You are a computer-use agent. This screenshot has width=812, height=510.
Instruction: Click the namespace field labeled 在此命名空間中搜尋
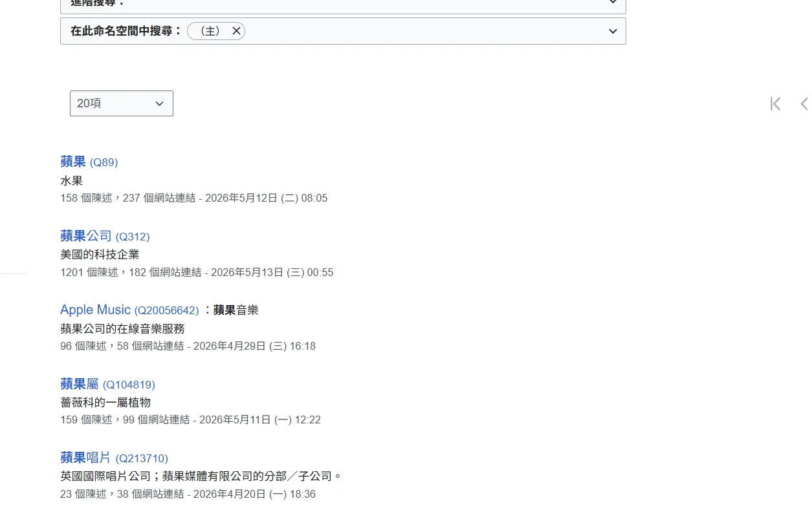pyautogui.click(x=343, y=31)
